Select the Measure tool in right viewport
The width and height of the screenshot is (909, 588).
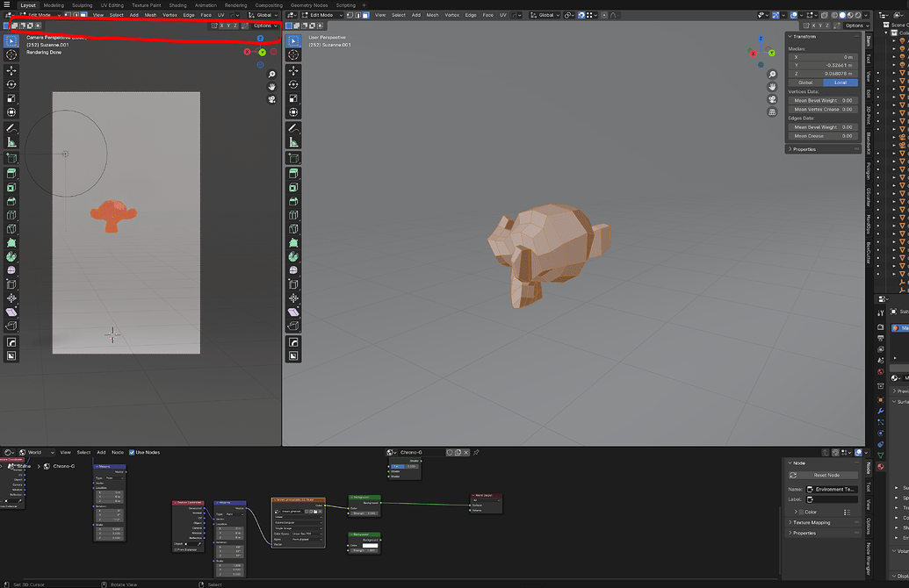pos(293,142)
